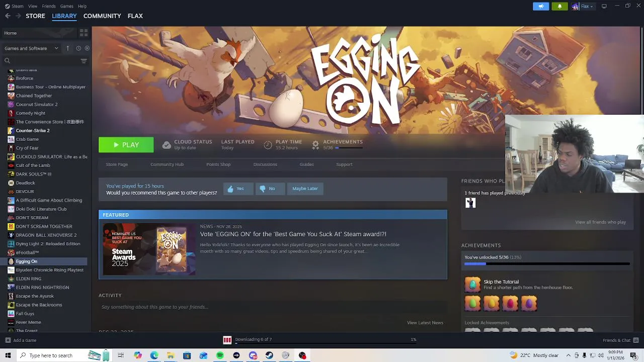
Task: Open the Guides link
Action: 307,164
